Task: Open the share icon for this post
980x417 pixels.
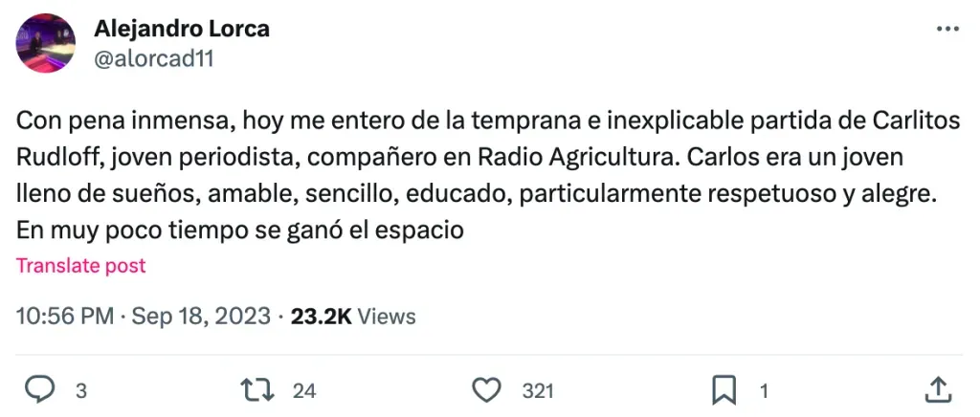Action: (x=938, y=388)
